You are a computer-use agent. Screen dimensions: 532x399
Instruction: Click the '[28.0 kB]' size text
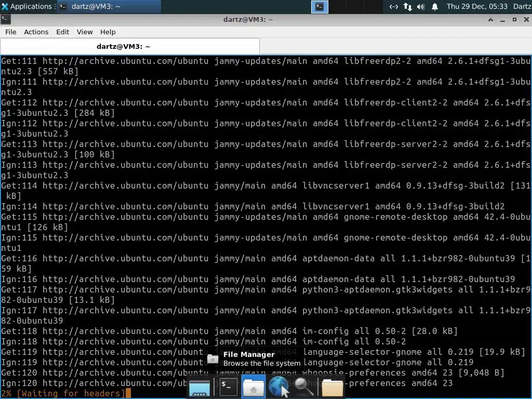coord(435,331)
